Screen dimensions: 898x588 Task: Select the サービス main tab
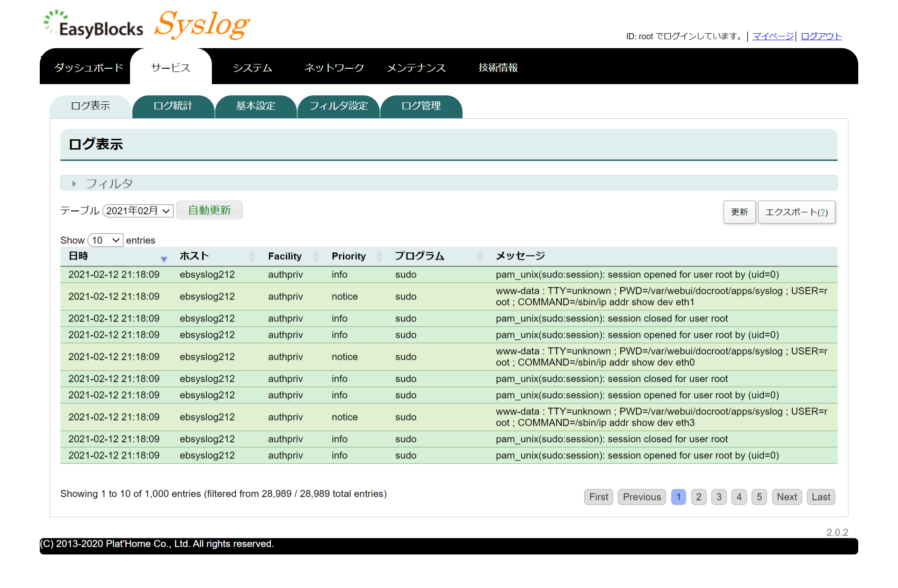click(171, 68)
